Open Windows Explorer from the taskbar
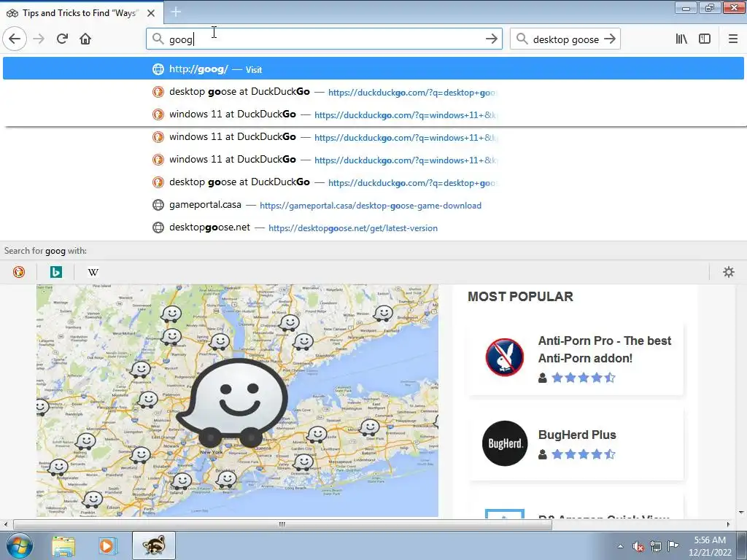The height and width of the screenshot is (560, 747). tap(63, 546)
